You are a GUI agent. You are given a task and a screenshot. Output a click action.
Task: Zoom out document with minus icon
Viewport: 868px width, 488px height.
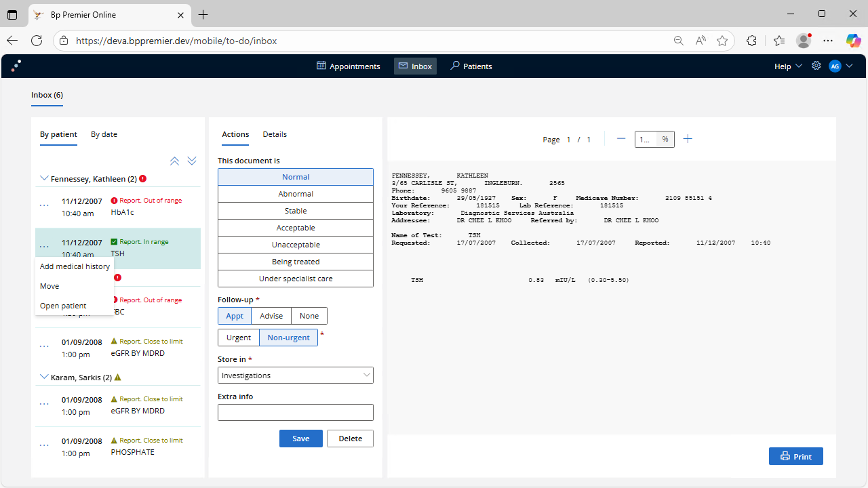(x=621, y=139)
